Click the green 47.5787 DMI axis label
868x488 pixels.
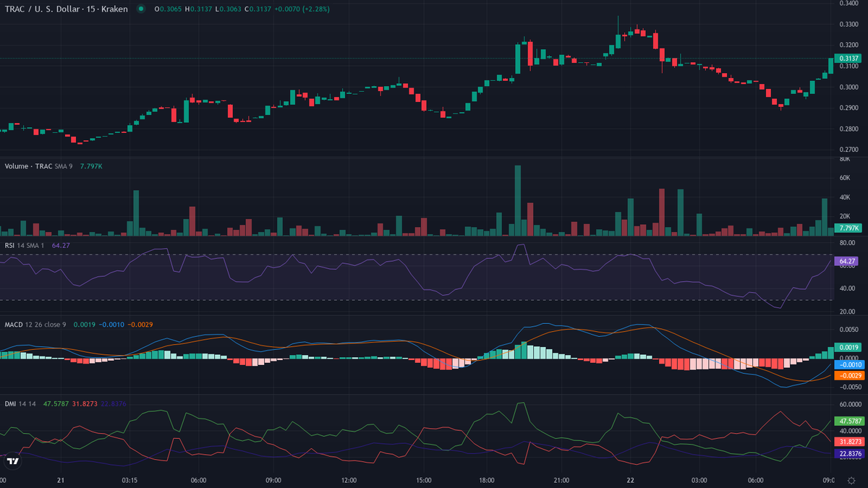click(x=848, y=420)
